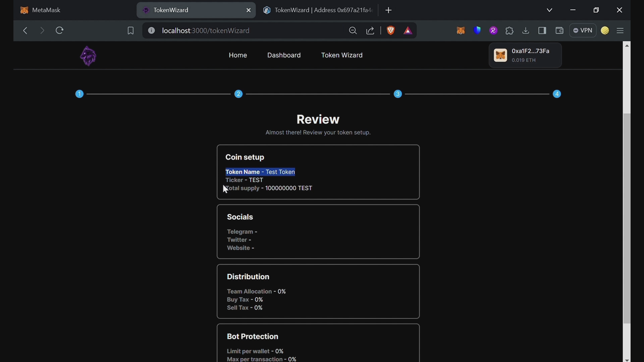Open the browser hamburger menu
Viewport: 644px width, 362px height.
coord(621,31)
